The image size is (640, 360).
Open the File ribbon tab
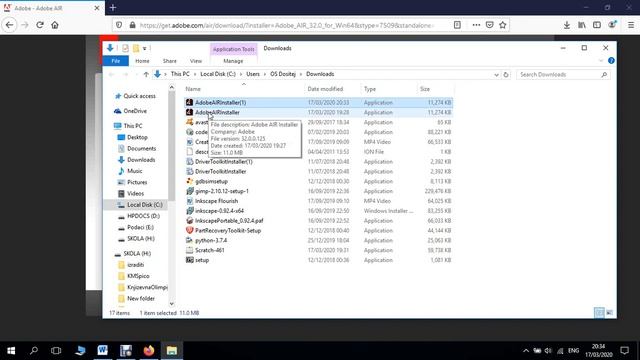pos(116,61)
